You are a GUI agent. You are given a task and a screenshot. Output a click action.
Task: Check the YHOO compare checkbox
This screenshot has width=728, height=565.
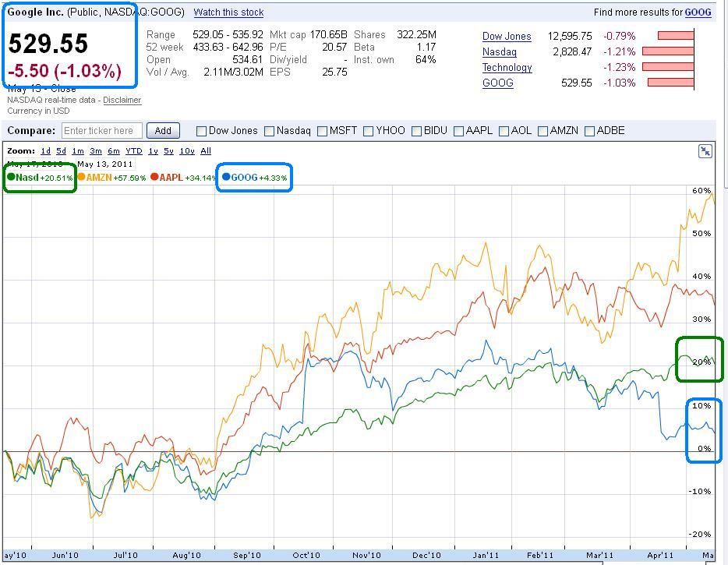369,132
